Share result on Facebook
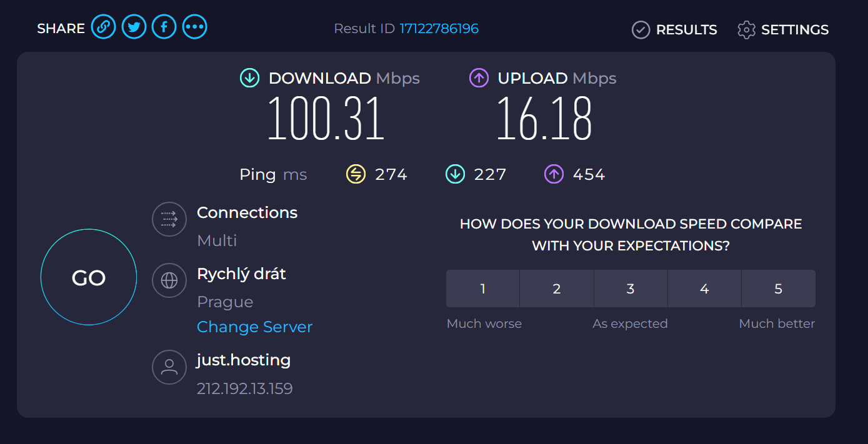868x444 pixels. (164, 27)
